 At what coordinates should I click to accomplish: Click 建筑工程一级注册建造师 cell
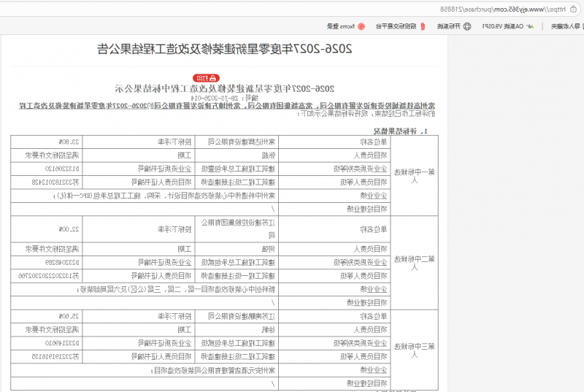click(x=238, y=276)
